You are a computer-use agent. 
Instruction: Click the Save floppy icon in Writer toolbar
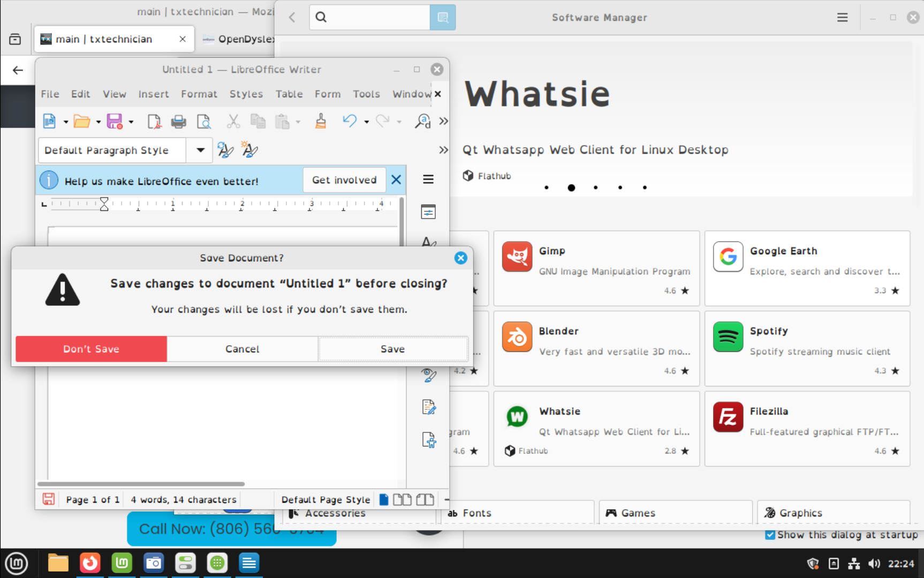point(115,121)
